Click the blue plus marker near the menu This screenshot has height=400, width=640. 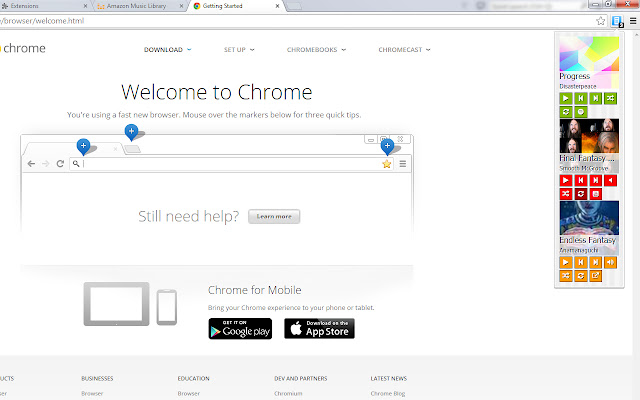point(387,146)
